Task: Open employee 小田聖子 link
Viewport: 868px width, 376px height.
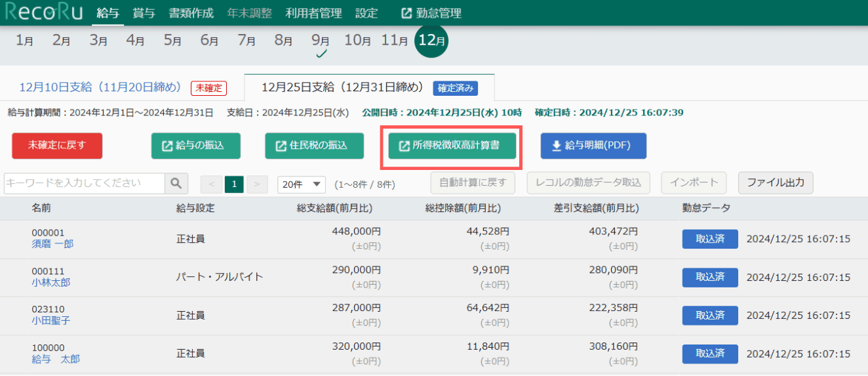Action: click(x=50, y=321)
